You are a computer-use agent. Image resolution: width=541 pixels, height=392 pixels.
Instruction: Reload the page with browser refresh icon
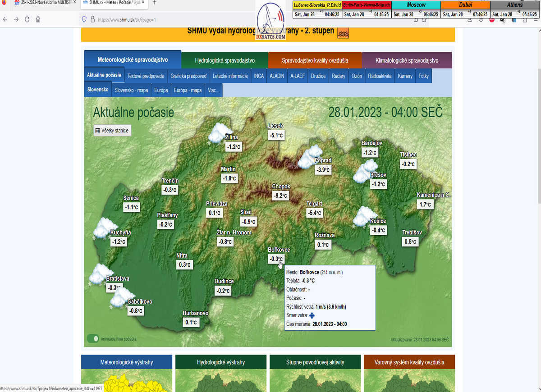pyautogui.click(x=27, y=19)
